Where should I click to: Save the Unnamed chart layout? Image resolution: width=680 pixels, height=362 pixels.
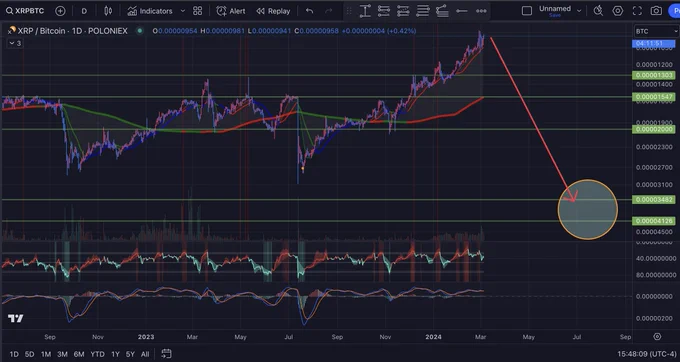coord(555,15)
